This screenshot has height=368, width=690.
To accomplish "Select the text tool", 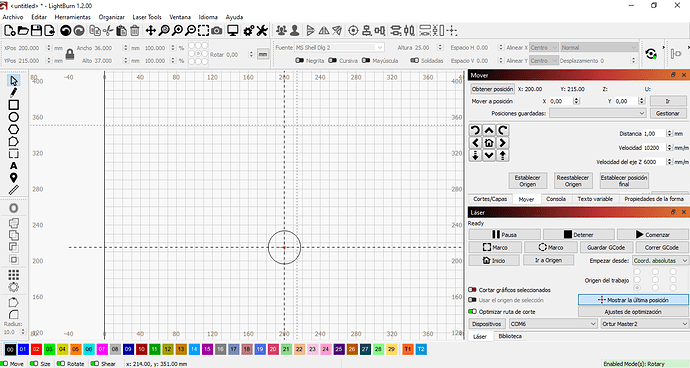I will pos(14,166).
